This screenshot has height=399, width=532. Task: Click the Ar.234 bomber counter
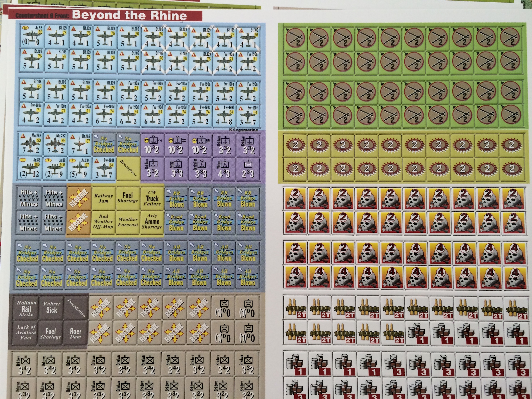(x=79, y=168)
